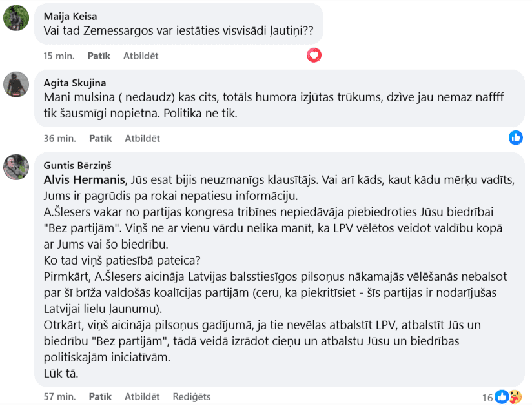The image size is (532, 406).
Task: Open Agita Skujina's profile picture
Action: pos(16,85)
